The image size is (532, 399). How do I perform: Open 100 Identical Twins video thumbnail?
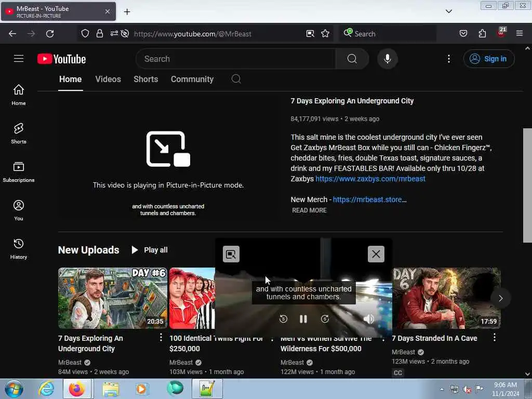(x=192, y=298)
